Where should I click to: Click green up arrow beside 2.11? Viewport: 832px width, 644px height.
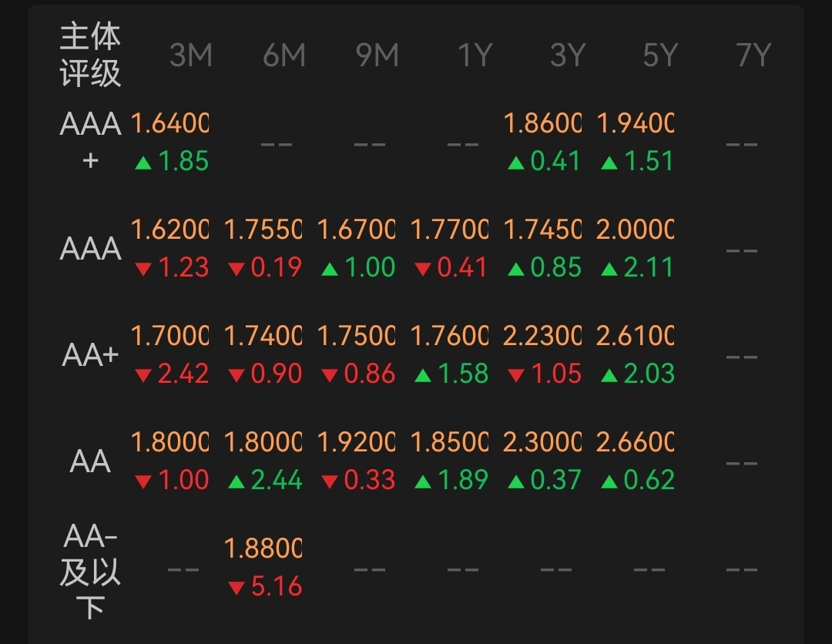(609, 269)
